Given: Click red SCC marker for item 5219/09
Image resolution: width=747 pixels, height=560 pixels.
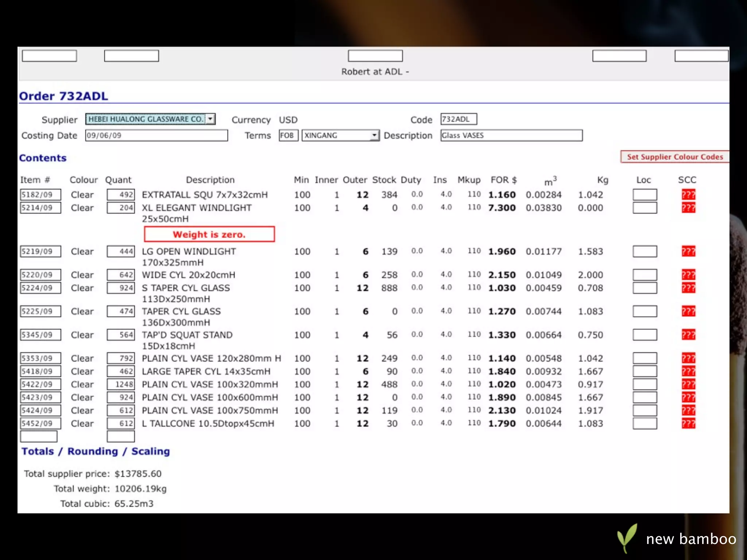Looking at the screenshot, I should pos(688,252).
